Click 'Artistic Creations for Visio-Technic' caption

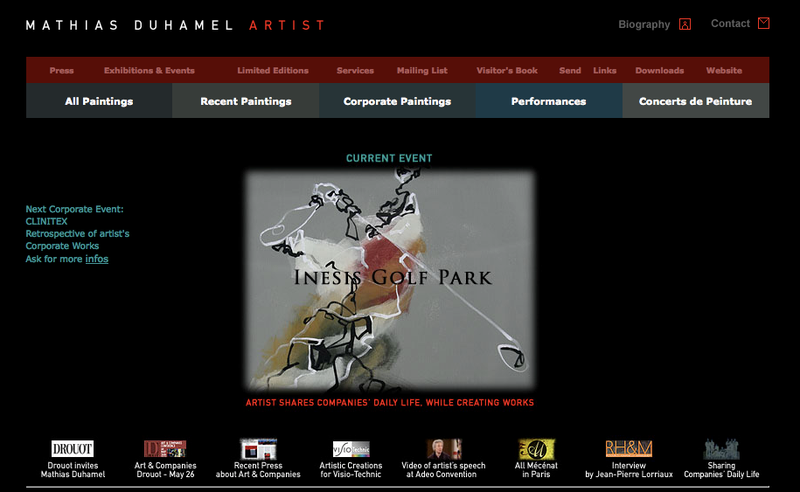(x=351, y=470)
